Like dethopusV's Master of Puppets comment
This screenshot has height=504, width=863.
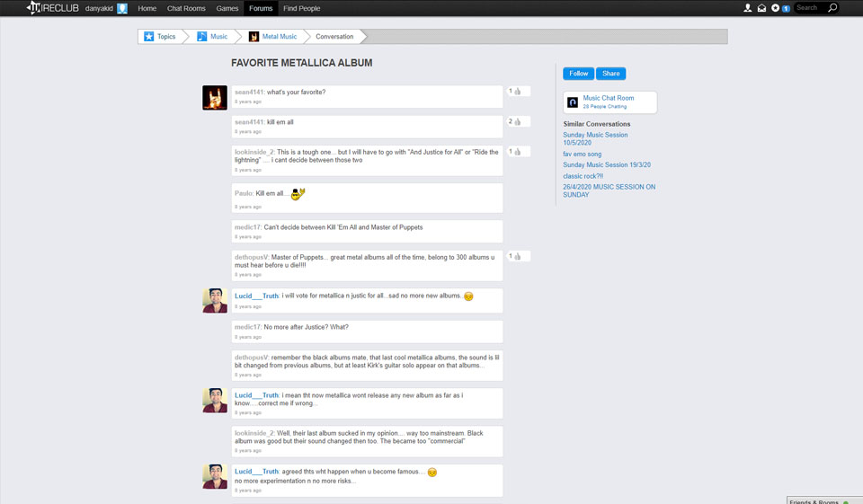point(518,257)
